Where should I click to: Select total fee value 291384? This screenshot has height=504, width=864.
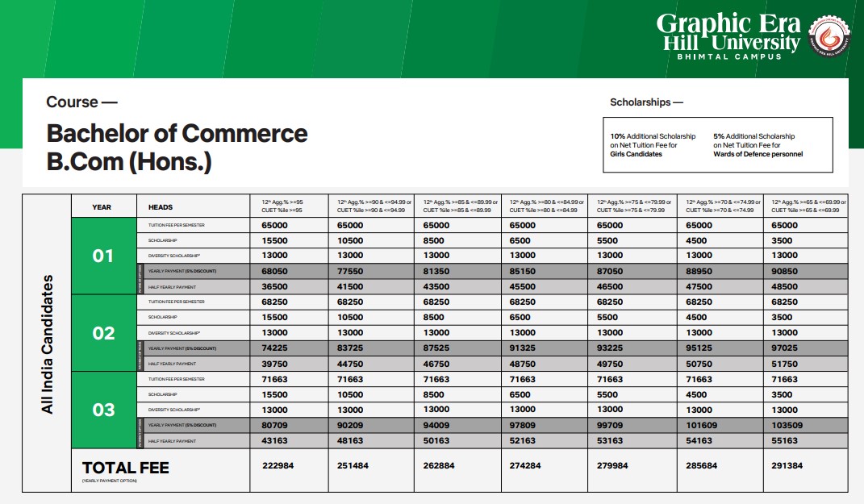[x=788, y=465]
